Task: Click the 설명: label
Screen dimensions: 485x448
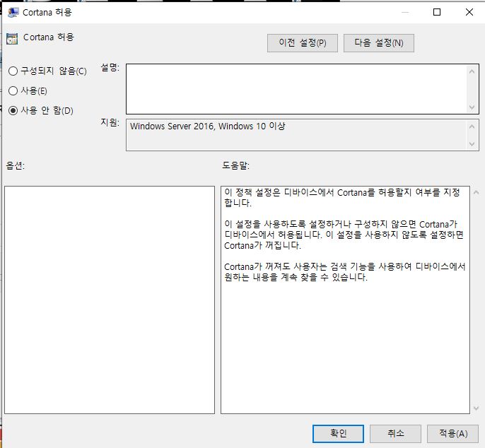Action: 110,67
